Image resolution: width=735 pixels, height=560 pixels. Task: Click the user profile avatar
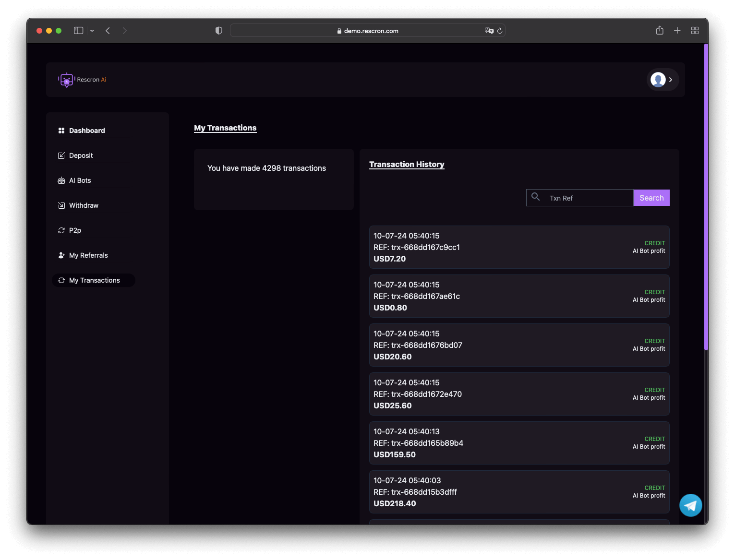[x=658, y=80]
